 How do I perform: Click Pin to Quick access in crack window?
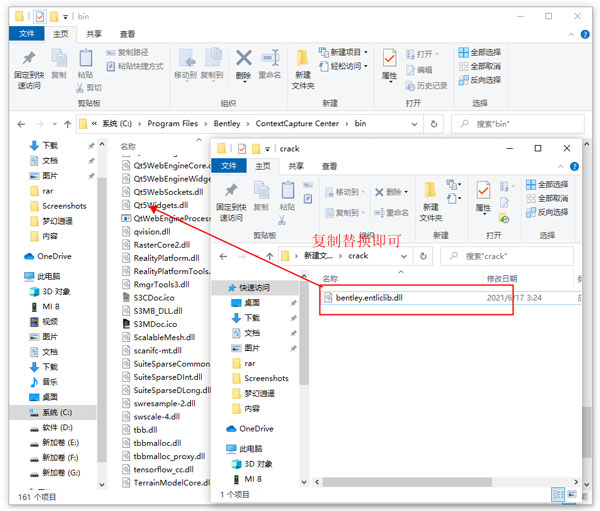231,202
